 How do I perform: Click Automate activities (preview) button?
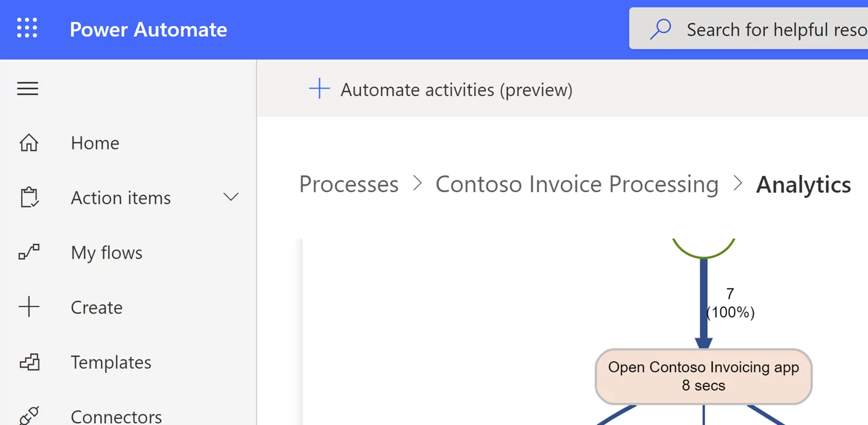(x=441, y=89)
